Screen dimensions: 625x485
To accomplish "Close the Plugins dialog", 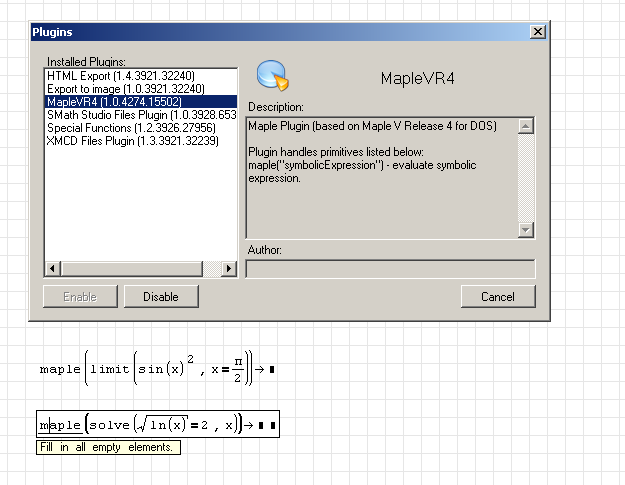I will pyautogui.click(x=537, y=32).
